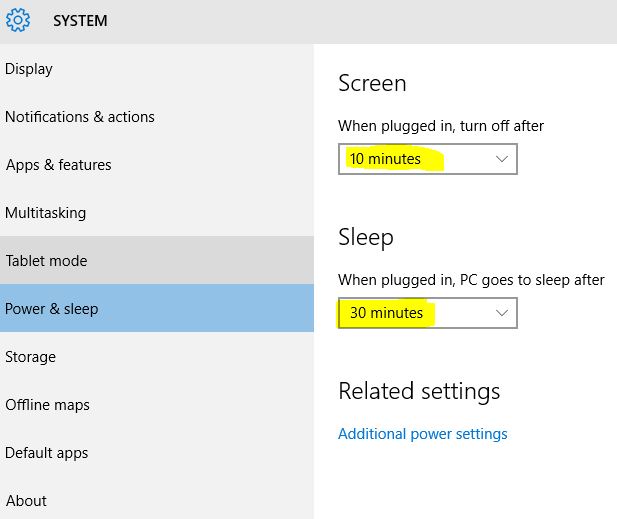Click the 'When plugged in, turn off after' label
Screen dimensions: 617x519
441,126
